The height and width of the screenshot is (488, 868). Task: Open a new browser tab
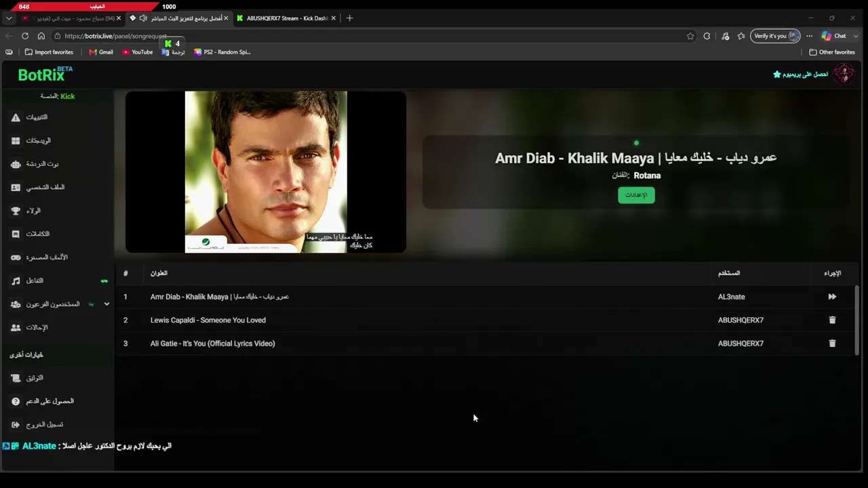(349, 18)
